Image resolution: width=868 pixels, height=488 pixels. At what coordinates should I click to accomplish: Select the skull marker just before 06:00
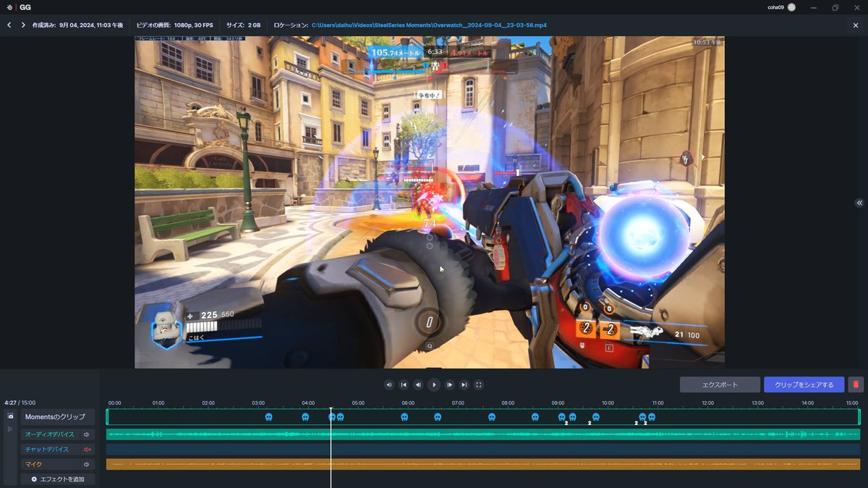pyautogui.click(x=404, y=416)
